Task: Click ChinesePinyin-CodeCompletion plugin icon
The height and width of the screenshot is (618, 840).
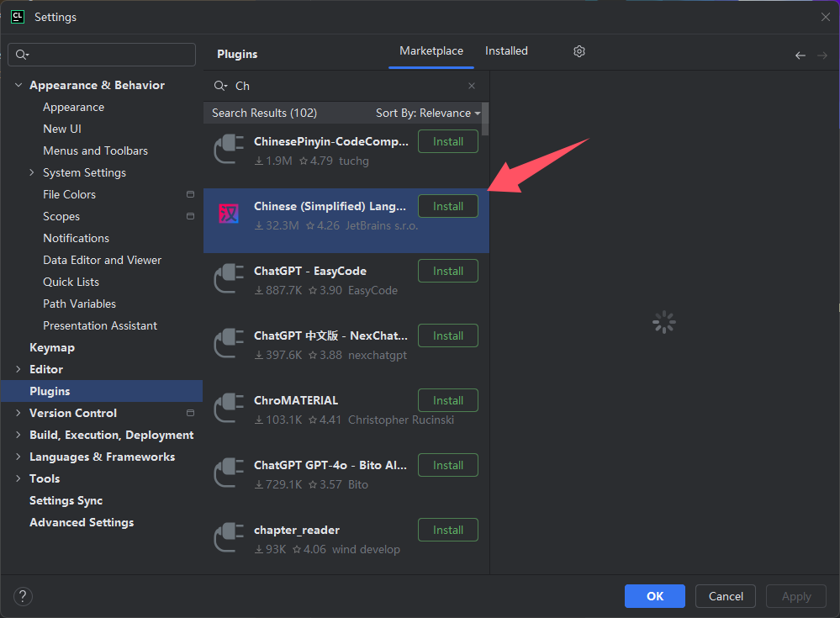Action: pyautogui.click(x=229, y=150)
